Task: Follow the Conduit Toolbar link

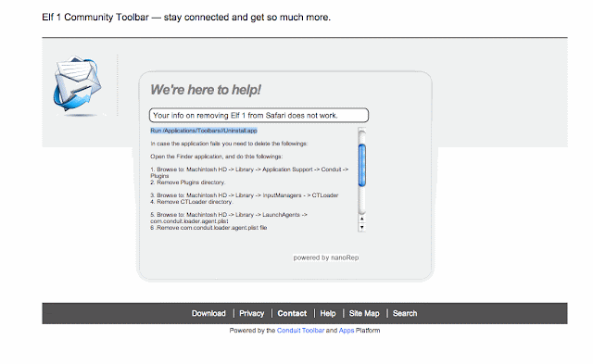Action: pyautogui.click(x=300, y=331)
